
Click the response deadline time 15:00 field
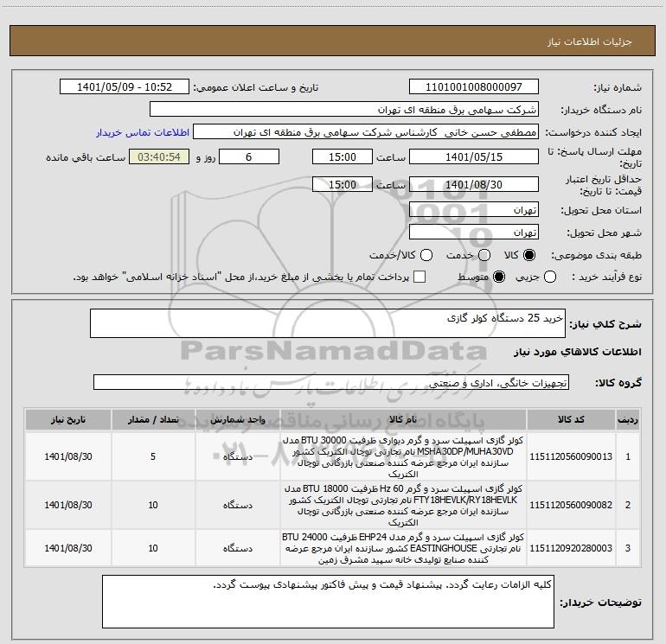343,156
